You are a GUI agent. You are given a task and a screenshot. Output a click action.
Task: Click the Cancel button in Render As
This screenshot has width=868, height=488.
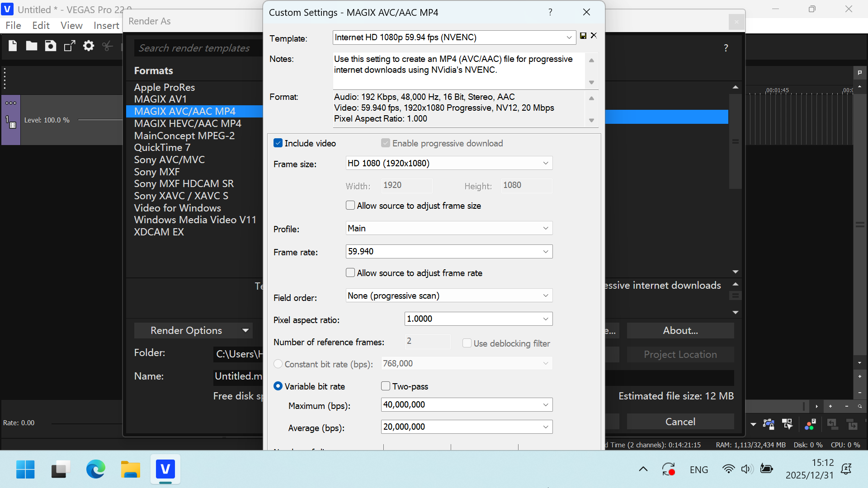click(680, 422)
